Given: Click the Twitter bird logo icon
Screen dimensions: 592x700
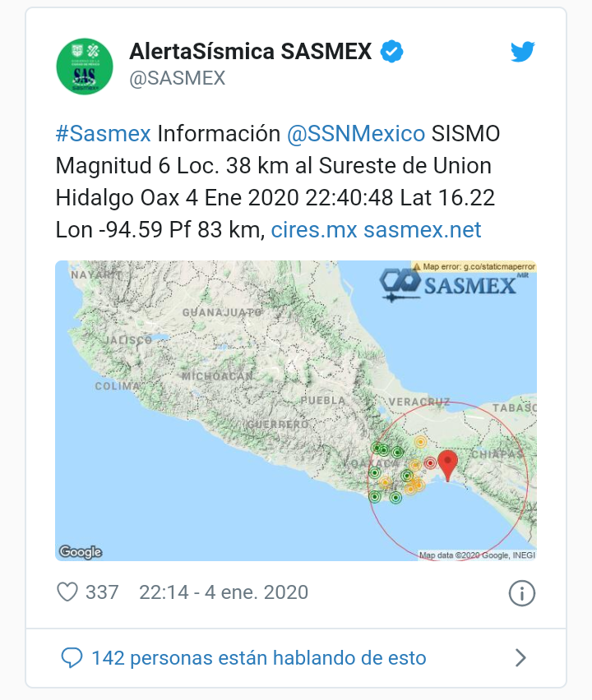Looking at the screenshot, I should point(523,53).
